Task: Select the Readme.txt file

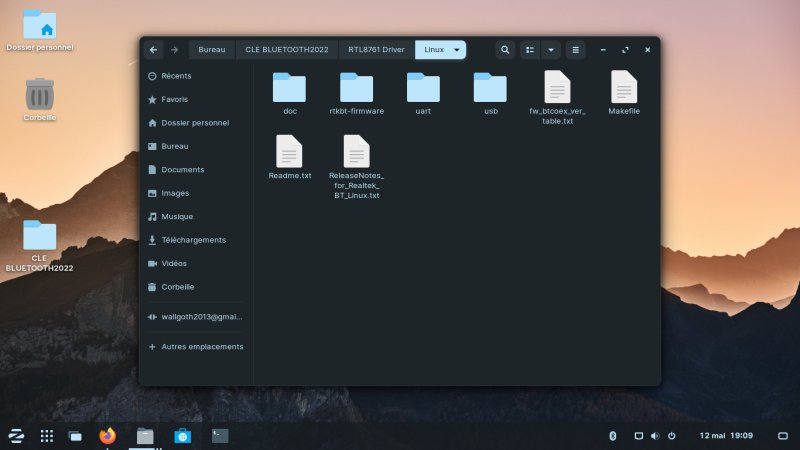Action: 289,154
